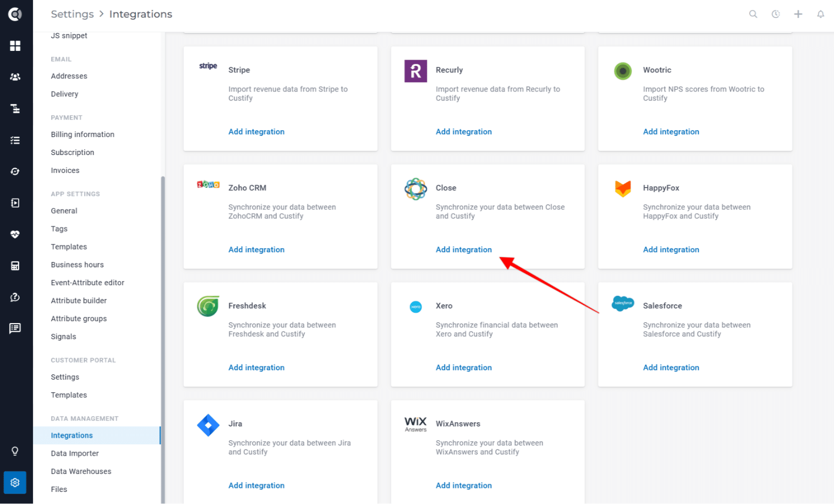
Task: Add the HappyFox integration
Action: pos(671,250)
